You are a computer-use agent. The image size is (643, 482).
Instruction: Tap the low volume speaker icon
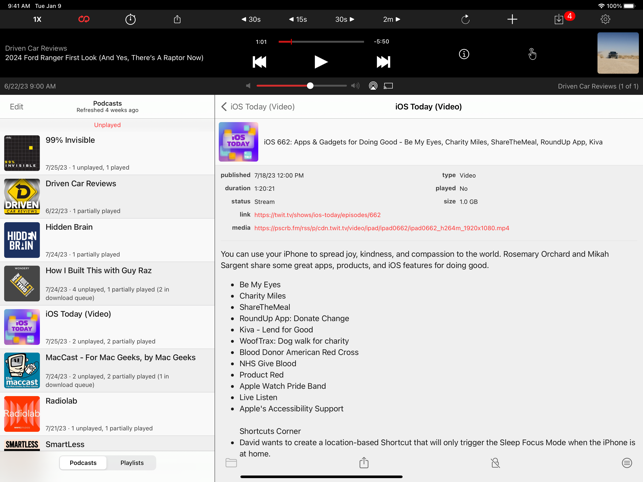point(248,86)
